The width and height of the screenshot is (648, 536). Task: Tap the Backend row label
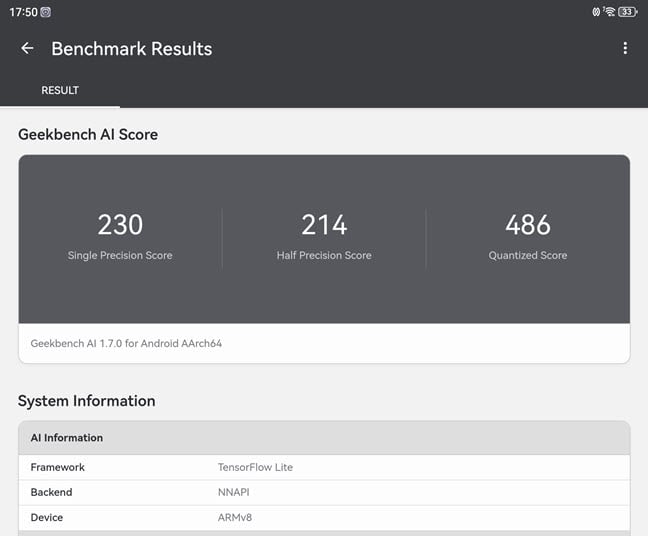pos(51,492)
